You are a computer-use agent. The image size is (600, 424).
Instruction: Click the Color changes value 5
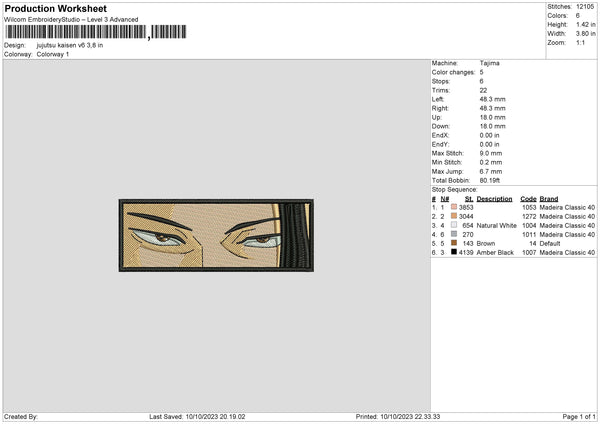481,72
